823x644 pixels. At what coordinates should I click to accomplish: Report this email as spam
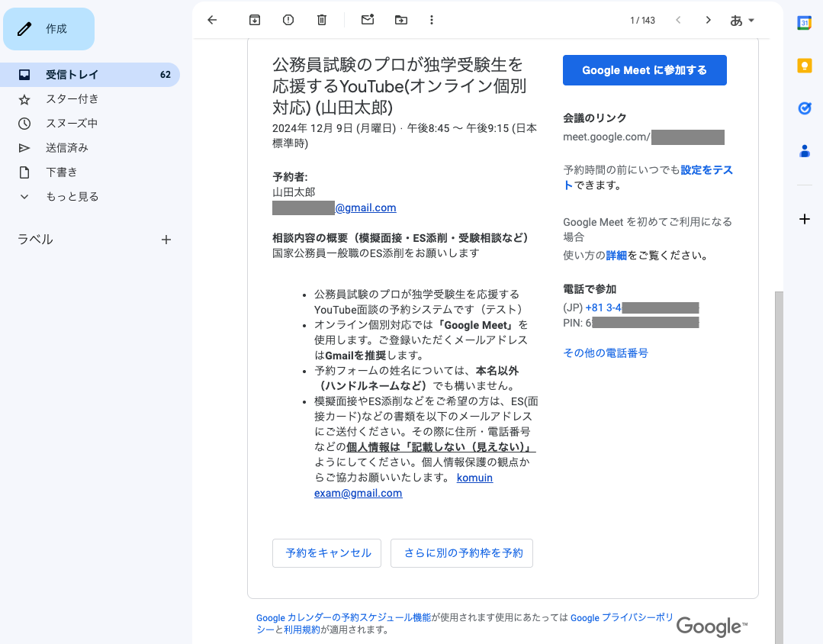point(288,20)
